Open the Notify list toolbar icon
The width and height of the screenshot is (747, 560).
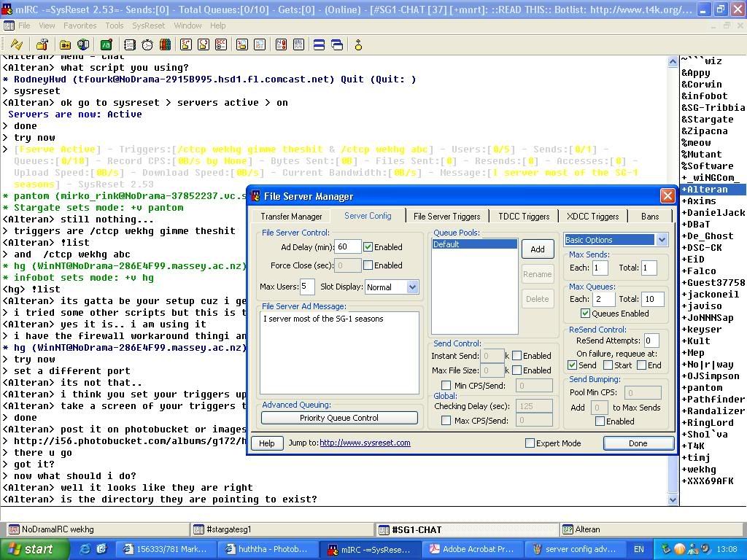coord(281,44)
